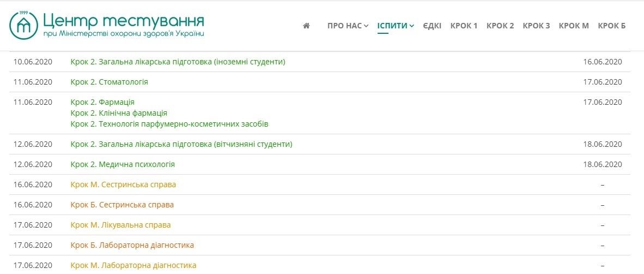Open Крок 2. Стоматологія link
644x274 pixels.
[109, 82]
